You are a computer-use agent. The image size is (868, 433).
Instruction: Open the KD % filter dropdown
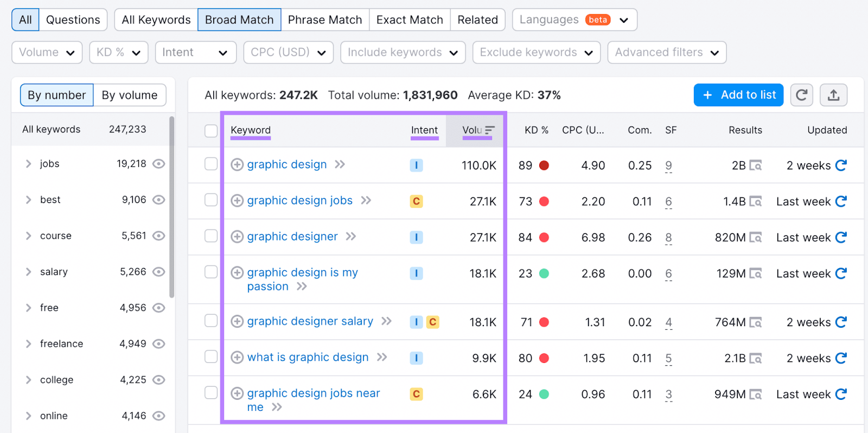tap(118, 53)
